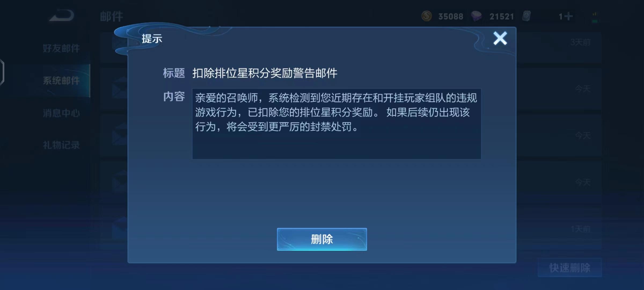Open the 礼物记录 tab
The width and height of the screenshot is (644, 290).
tap(61, 145)
